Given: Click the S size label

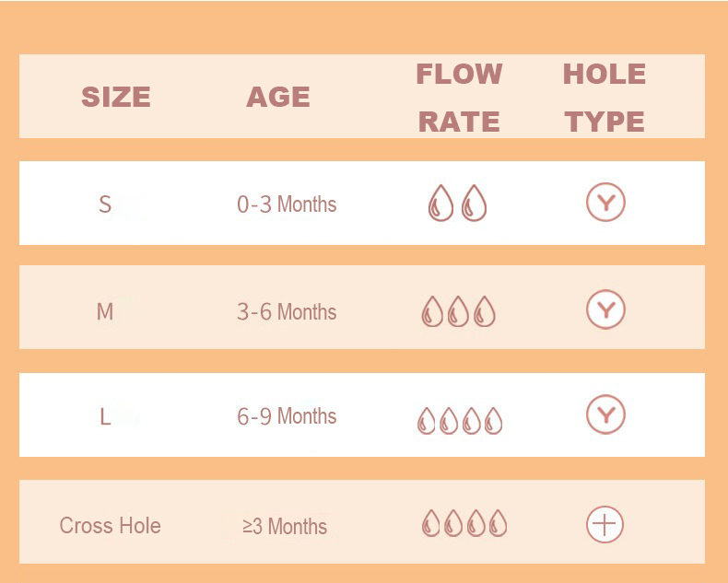Looking at the screenshot, I should pyautogui.click(x=105, y=204).
